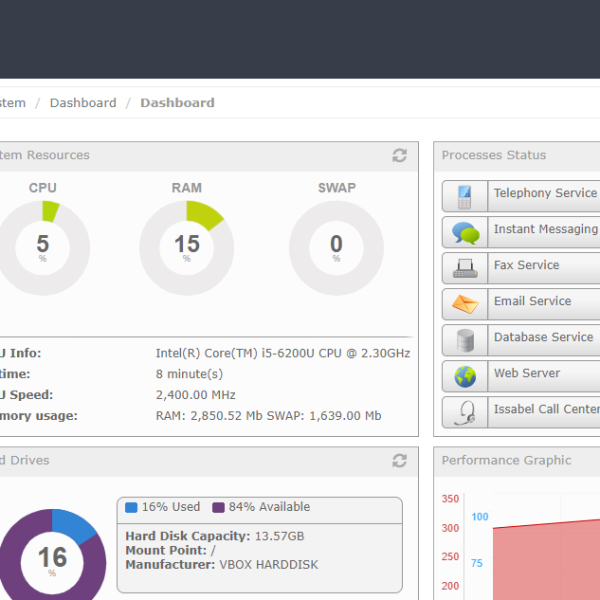This screenshot has height=600, width=600.
Task: Refresh the Hard Drives panel
Action: click(x=399, y=460)
